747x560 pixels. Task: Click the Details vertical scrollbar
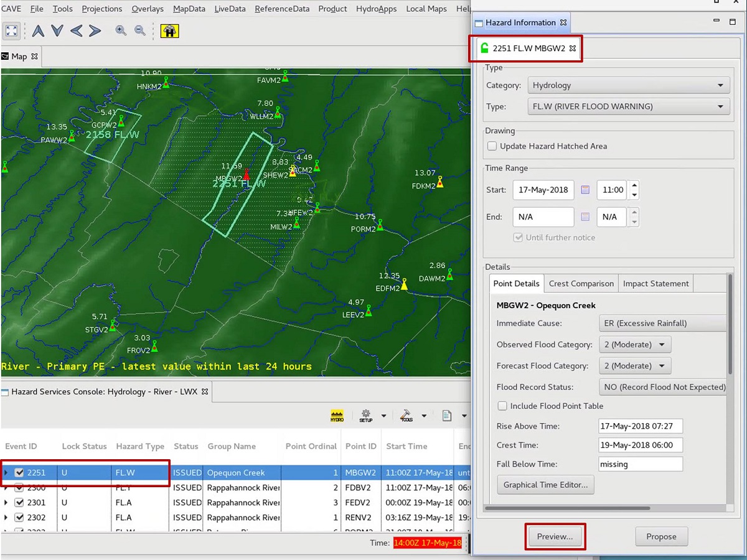tap(730, 324)
